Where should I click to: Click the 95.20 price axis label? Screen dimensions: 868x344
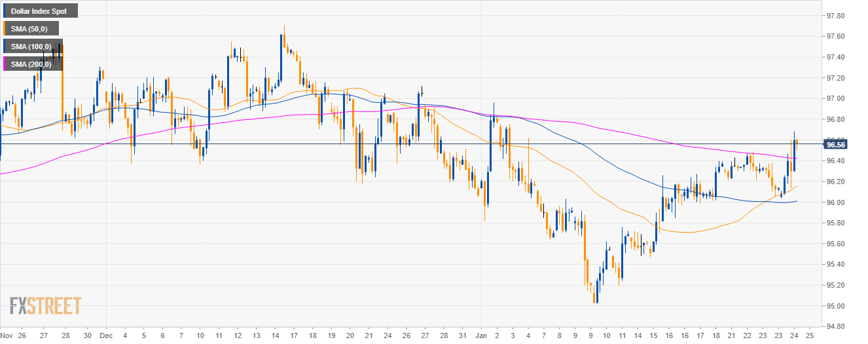click(x=834, y=285)
